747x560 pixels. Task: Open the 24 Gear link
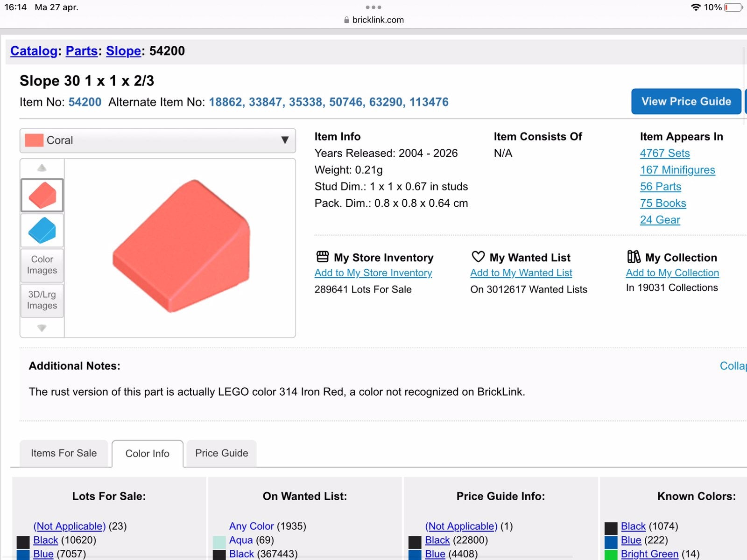coord(660,220)
